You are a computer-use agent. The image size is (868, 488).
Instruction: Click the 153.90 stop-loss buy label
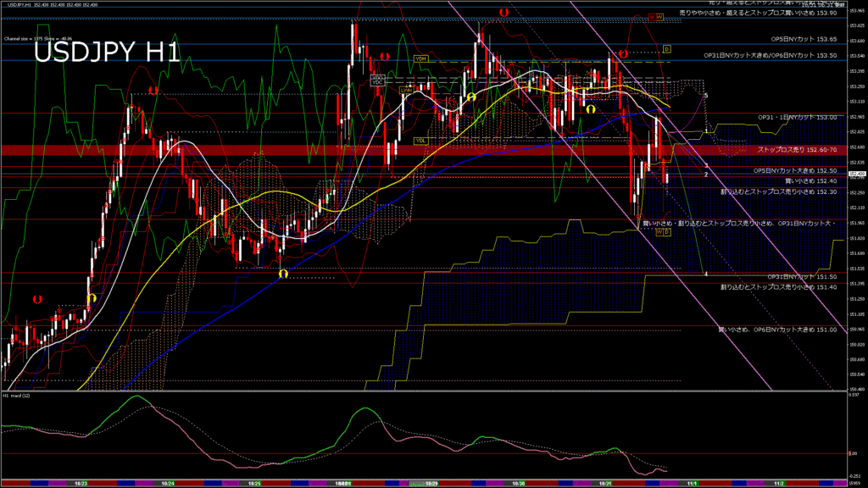pos(758,12)
